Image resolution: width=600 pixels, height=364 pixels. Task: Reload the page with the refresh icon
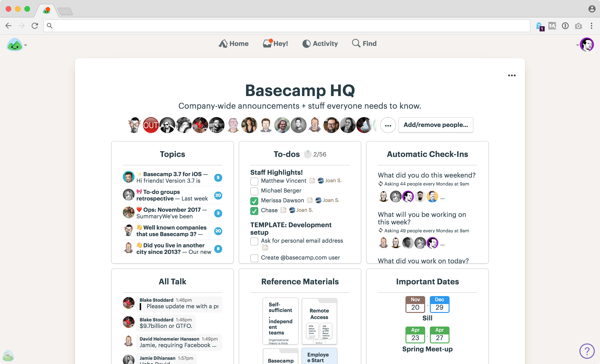(x=35, y=26)
